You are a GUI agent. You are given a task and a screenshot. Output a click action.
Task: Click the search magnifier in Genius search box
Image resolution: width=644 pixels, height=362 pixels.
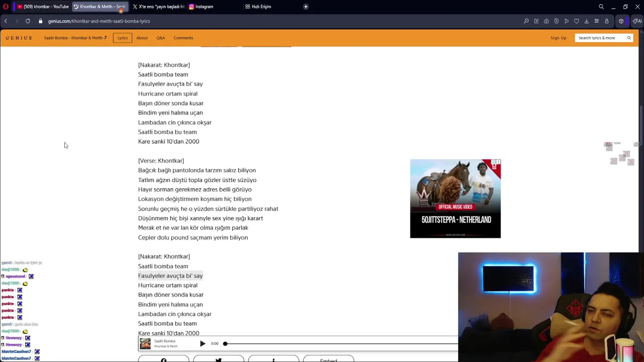[629, 38]
